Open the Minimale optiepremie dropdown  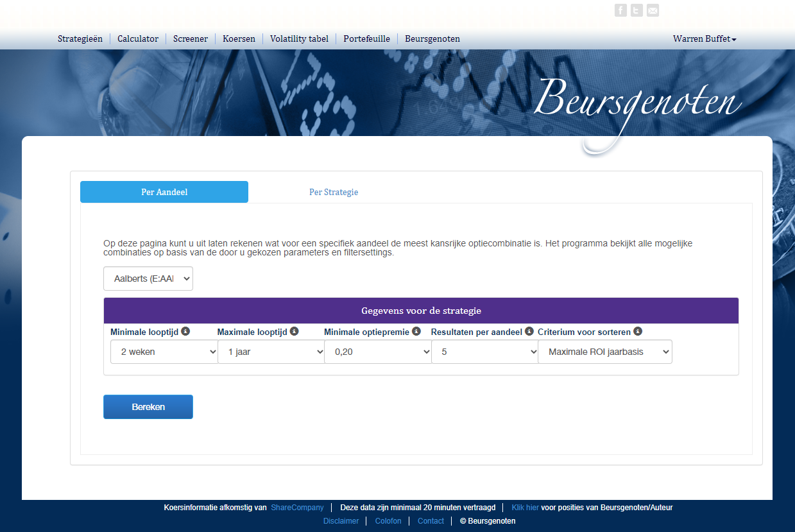[377, 352]
